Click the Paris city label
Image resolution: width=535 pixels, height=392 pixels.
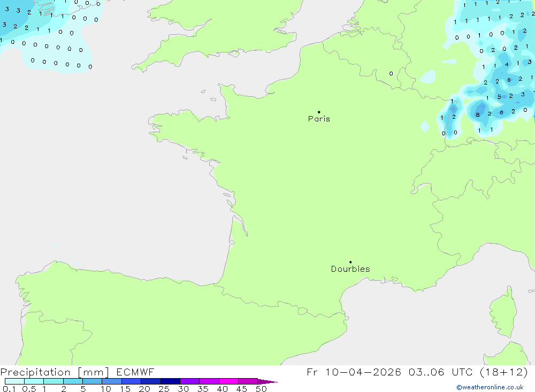(319, 119)
